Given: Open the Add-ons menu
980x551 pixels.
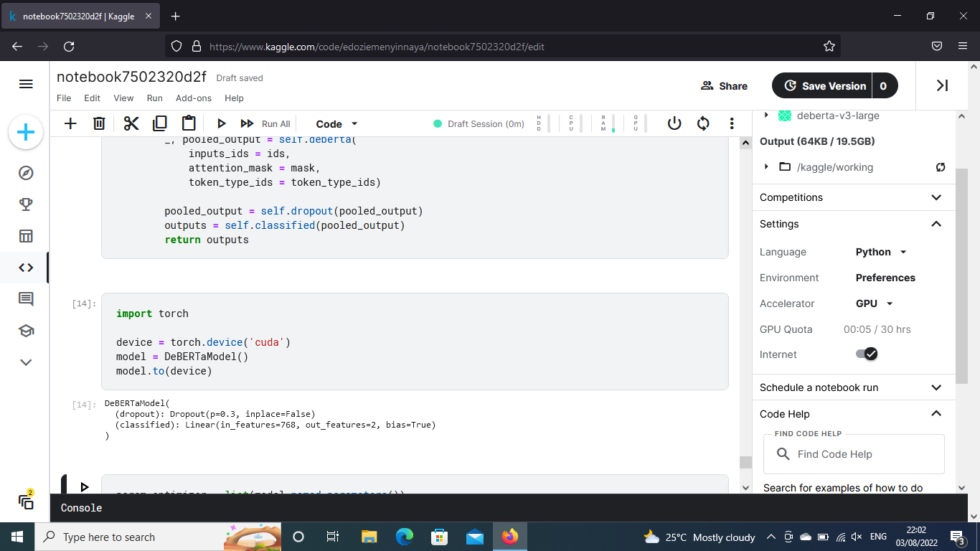Looking at the screenshot, I should click(x=194, y=98).
